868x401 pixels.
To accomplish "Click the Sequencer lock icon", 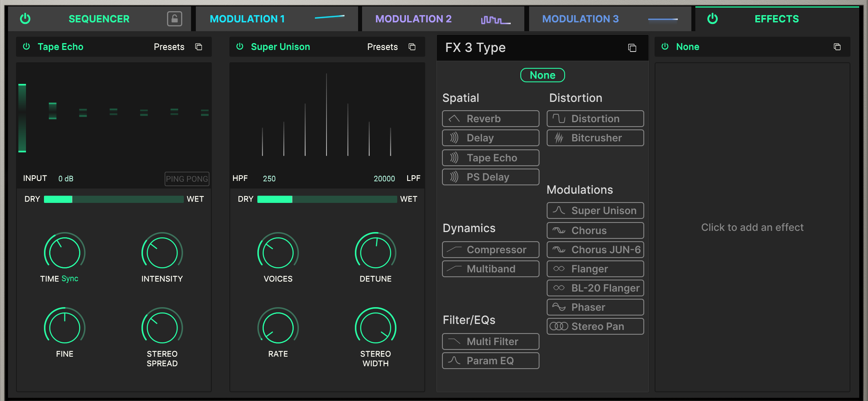I will (x=174, y=19).
